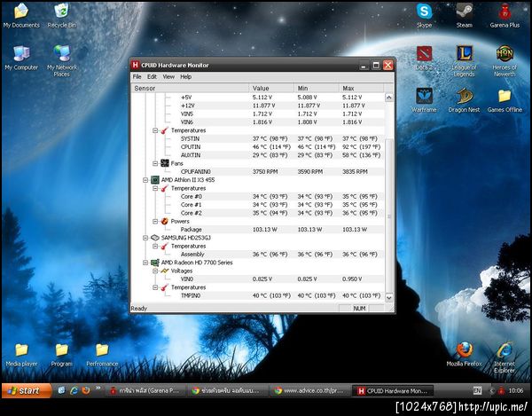Select the SAMSUNG HD253GJ drive node
The width and height of the screenshot is (532, 416).
(185, 238)
